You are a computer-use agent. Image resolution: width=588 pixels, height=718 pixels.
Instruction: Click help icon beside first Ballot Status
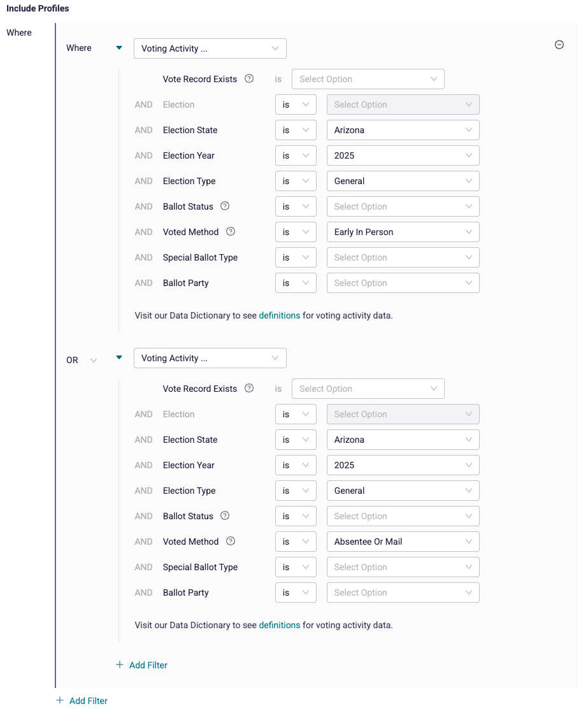tap(225, 206)
